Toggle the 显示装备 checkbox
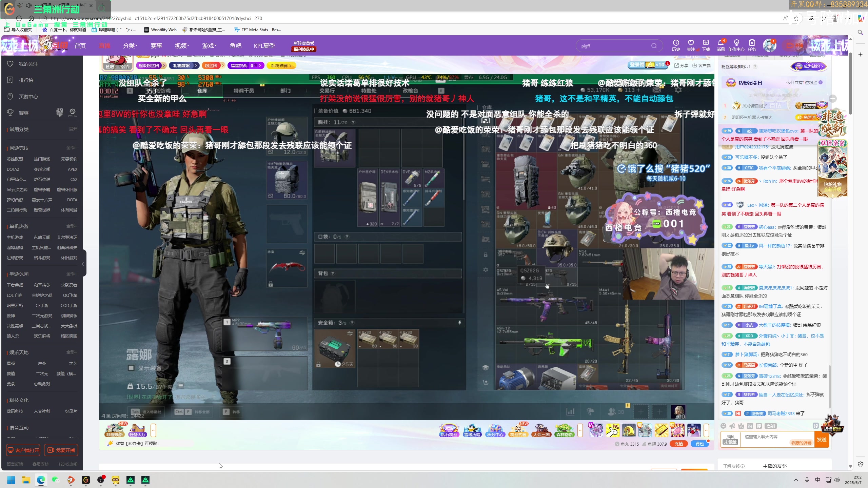Image resolution: width=868 pixels, height=488 pixels. point(131,368)
